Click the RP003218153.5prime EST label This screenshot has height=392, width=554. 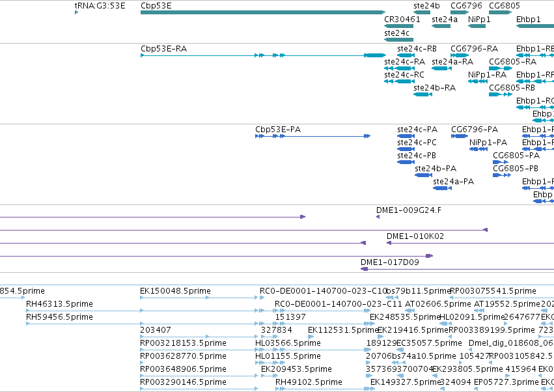tap(183, 343)
